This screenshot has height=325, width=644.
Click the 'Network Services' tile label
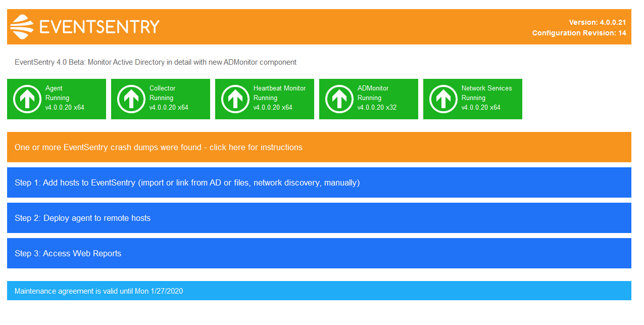coord(487,88)
